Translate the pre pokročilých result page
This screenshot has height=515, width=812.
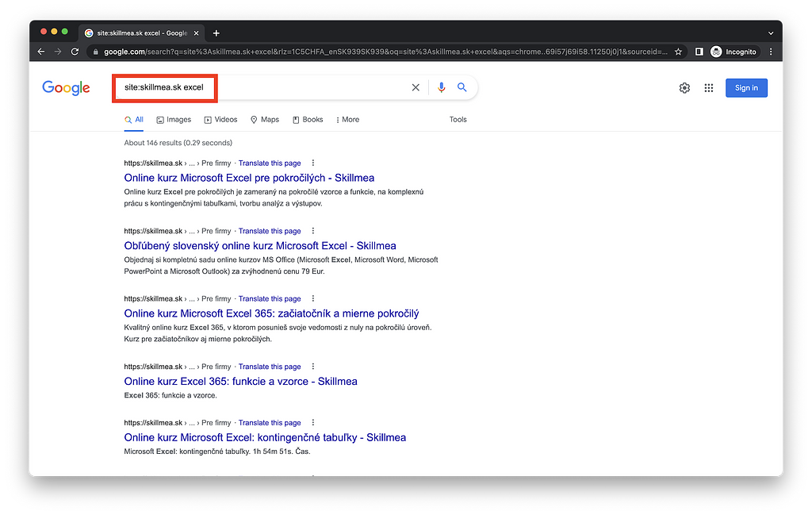coord(270,163)
